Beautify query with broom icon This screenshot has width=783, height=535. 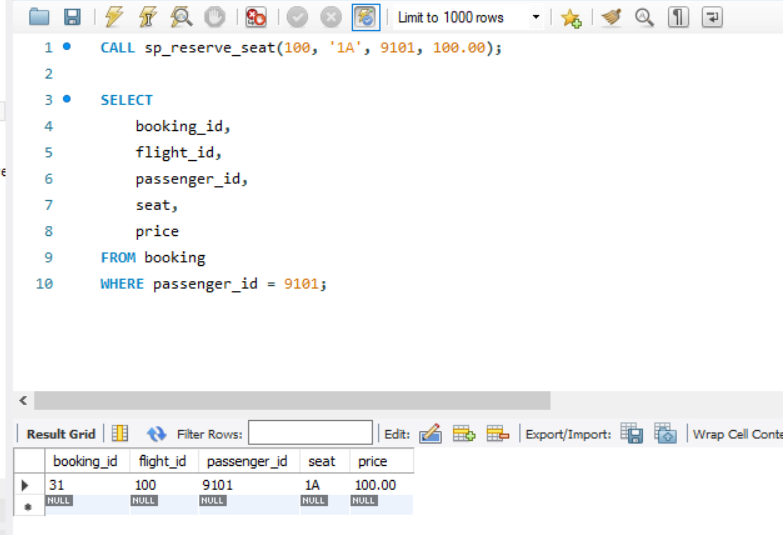[611, 17]
